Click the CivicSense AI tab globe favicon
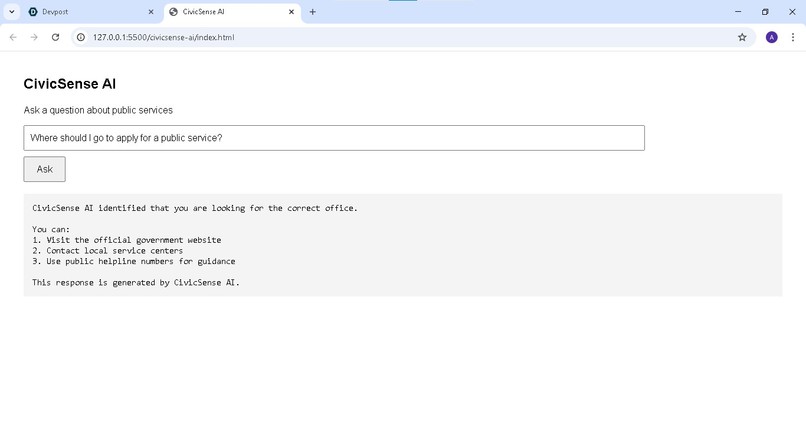The image size is (806, 430). (x=173, y=12)
